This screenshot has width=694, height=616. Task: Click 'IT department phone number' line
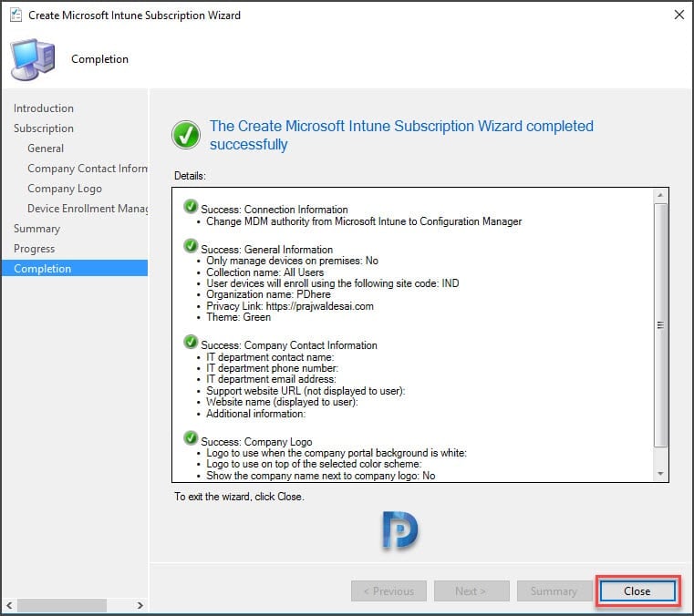pos(272,368)
